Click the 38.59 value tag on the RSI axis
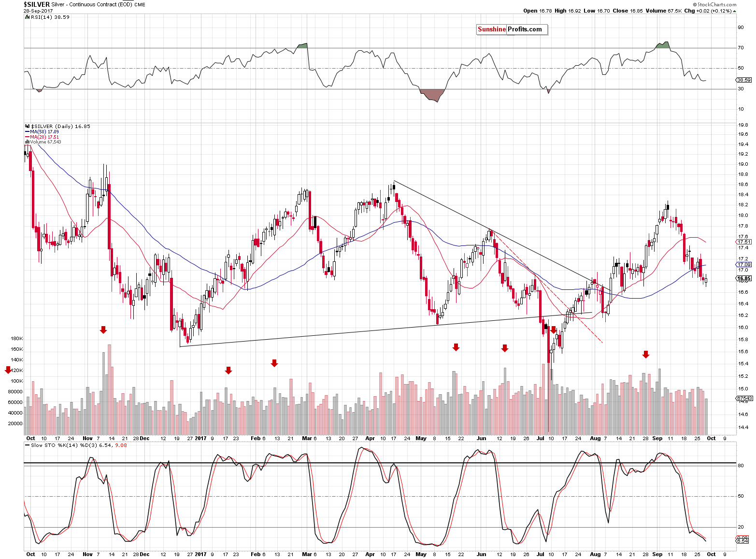756x559 pixels. (744, 80)
